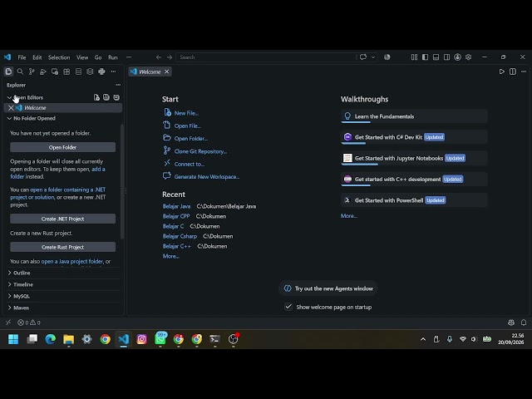Click the Open Folder button
The image size is (532, 399).
click(x=63, y=147)
